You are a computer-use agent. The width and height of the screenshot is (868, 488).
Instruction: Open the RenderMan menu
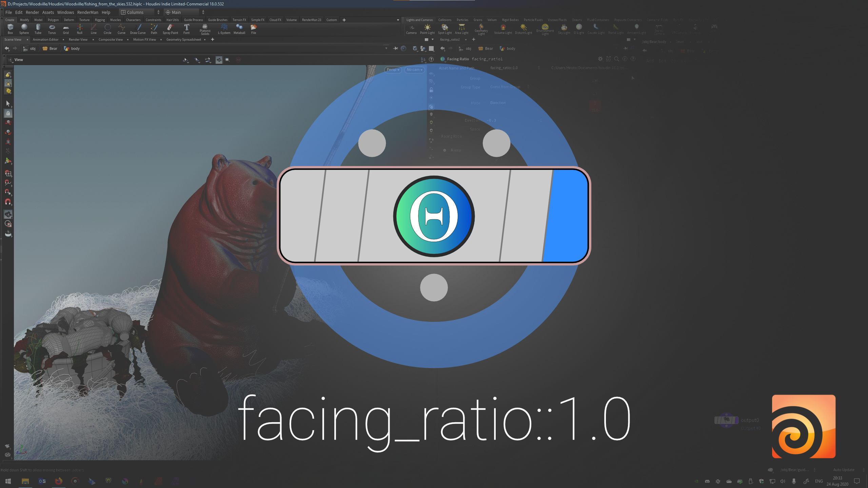point(87,12)
